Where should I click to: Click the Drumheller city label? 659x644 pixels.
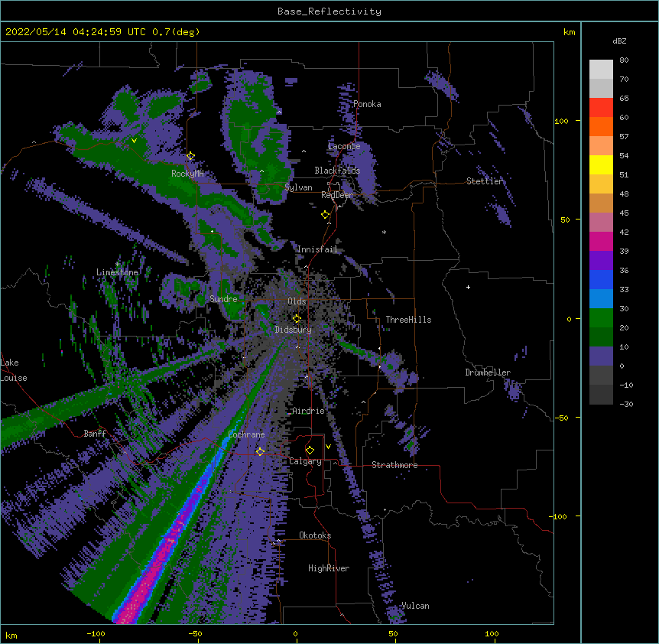click(488, 372)
